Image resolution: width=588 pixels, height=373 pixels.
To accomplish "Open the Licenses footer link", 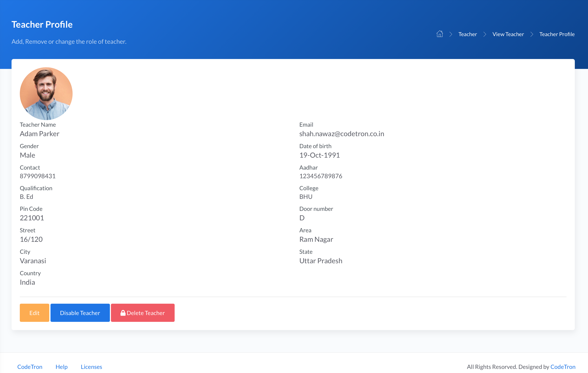I will pos(91,367).
